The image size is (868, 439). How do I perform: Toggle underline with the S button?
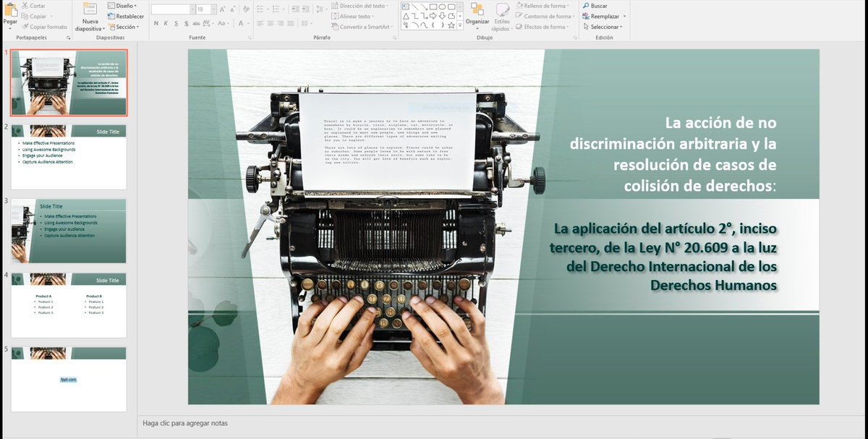[174, 22]
